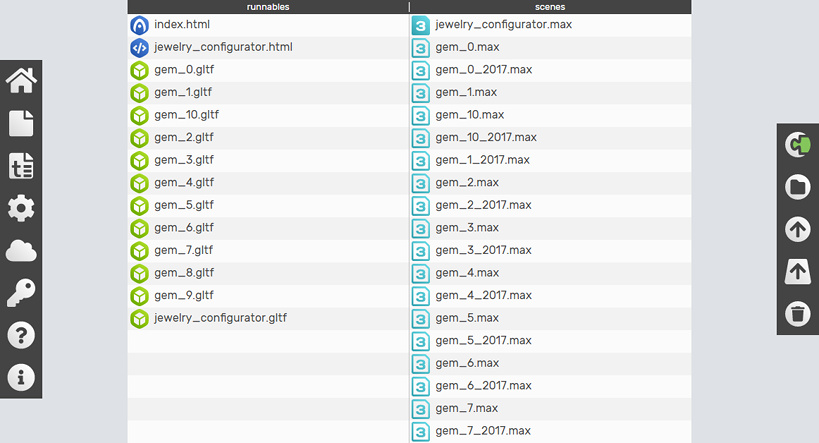The height and width of the screenshot is (443, 819).
Task: Open the template document icon in sidebar
Action: (x=21, y=166)
